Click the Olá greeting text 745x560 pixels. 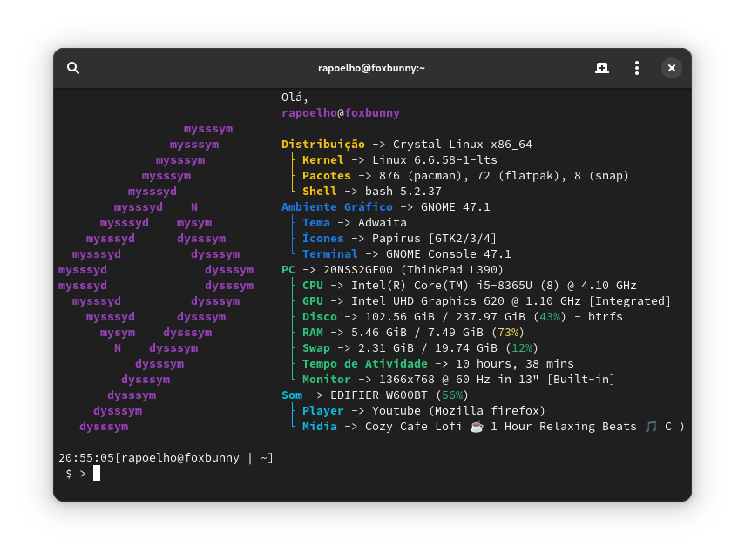tap(295, 98)
